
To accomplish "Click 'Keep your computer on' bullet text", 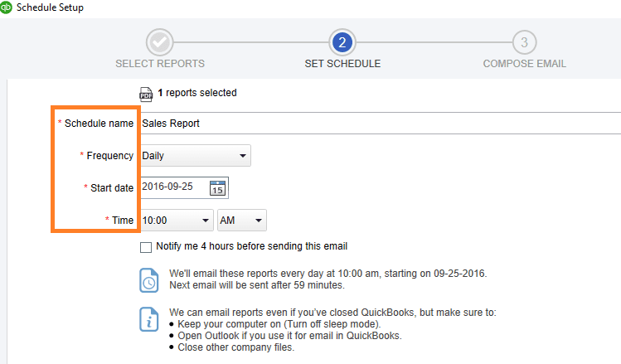I will [279, 324].
